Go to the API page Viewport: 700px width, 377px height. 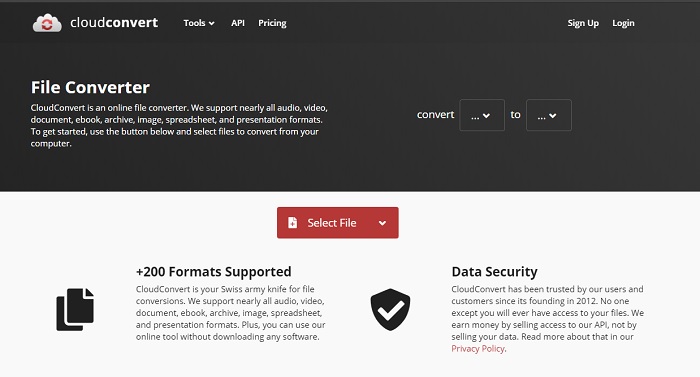[238, 23]
